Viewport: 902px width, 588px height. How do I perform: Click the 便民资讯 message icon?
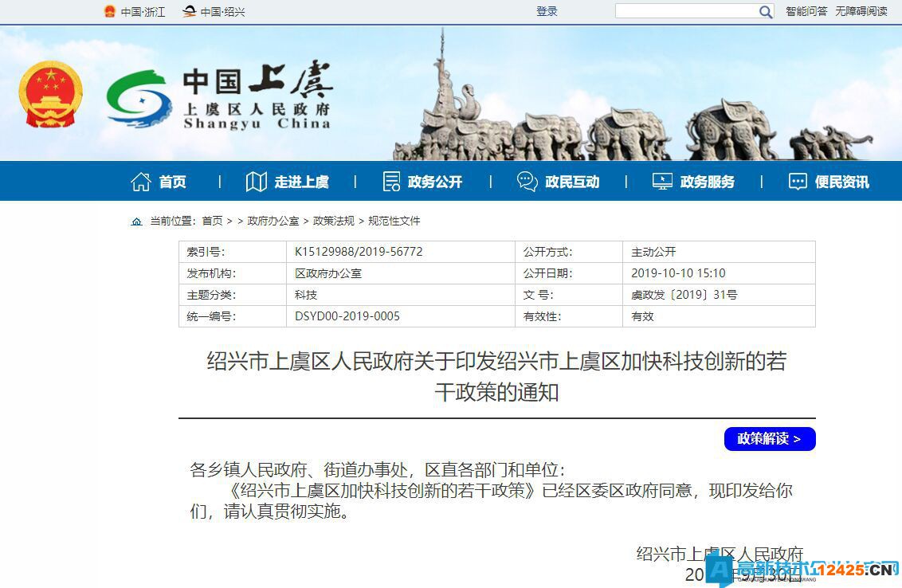coord(797,181)
